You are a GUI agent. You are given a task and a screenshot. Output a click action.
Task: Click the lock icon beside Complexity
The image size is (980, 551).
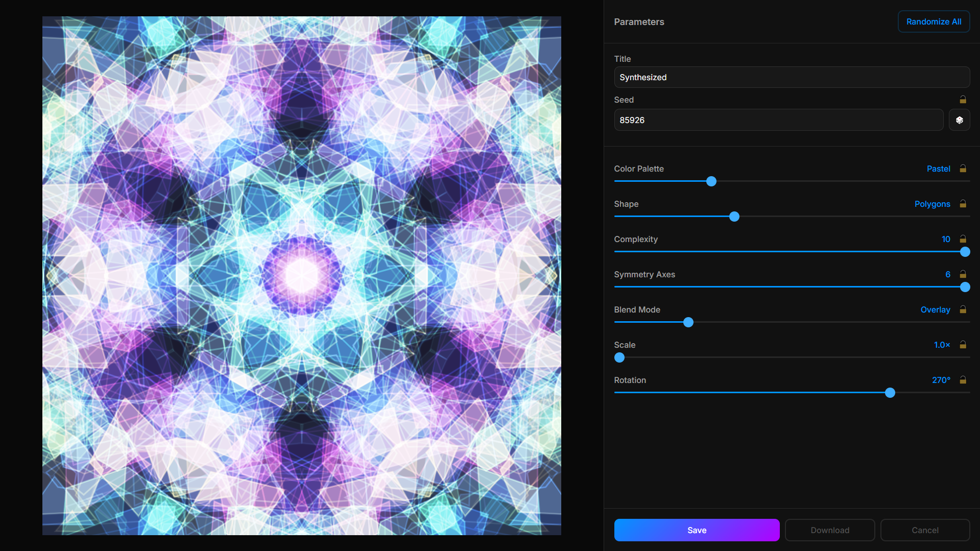coord(963,238)
